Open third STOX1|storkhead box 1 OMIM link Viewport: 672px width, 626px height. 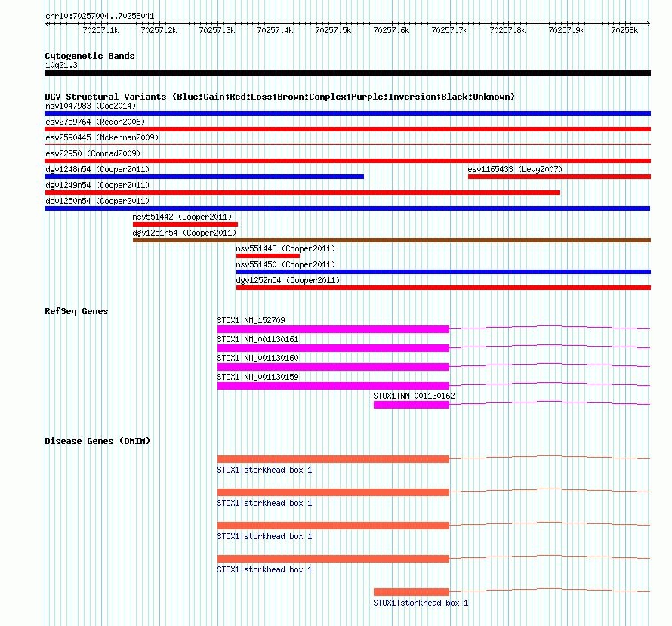tap(264, 536)
